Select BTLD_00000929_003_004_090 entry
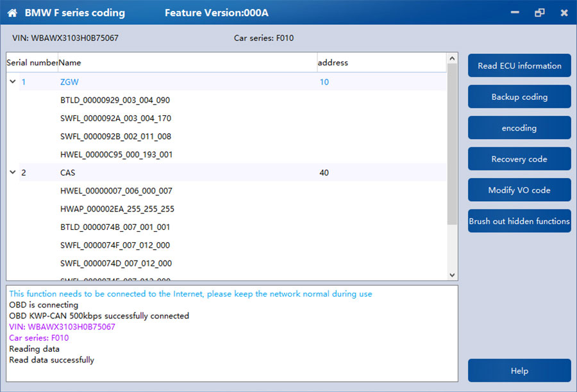This screenshot has height=392, width=577. point(115,100)
